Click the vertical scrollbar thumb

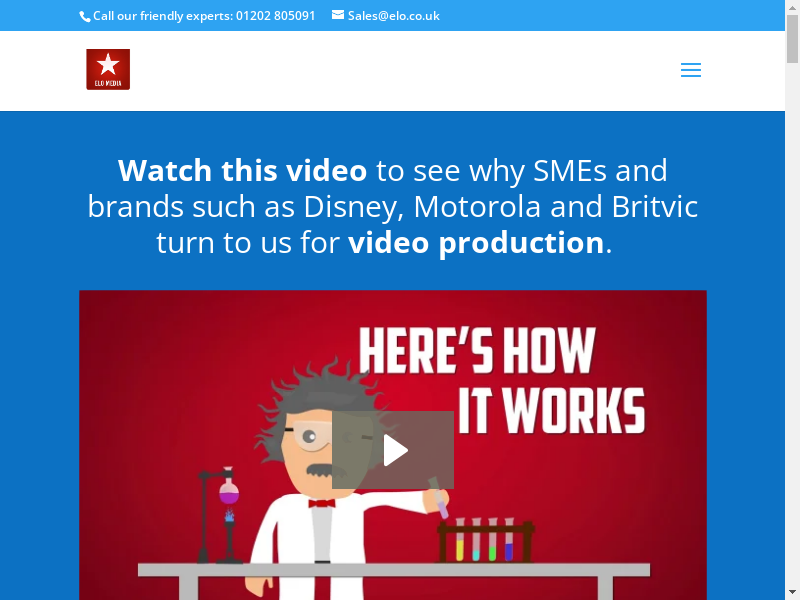click(792, 39)
